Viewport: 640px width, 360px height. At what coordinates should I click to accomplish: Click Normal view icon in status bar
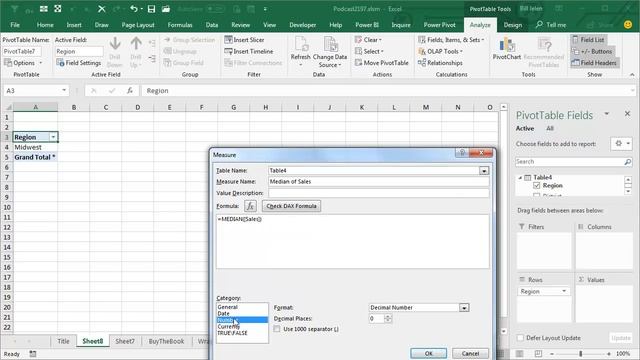pos(519,353)
